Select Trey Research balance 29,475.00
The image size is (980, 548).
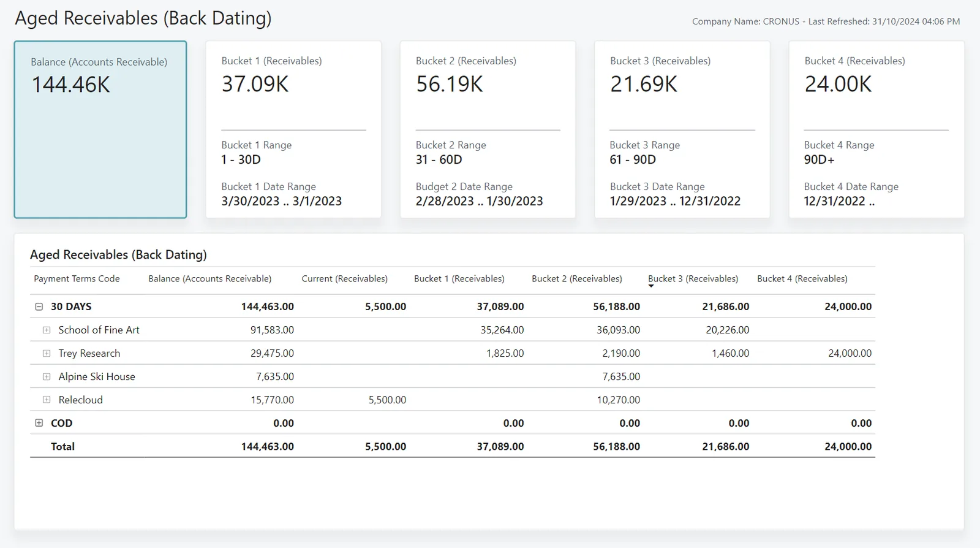tap(272, 353)
